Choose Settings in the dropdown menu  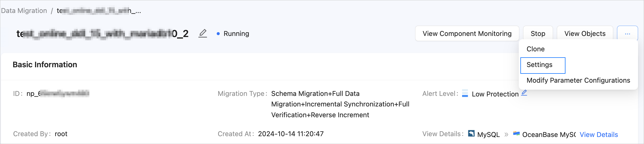pyautogui.click(x=539, y=65)
